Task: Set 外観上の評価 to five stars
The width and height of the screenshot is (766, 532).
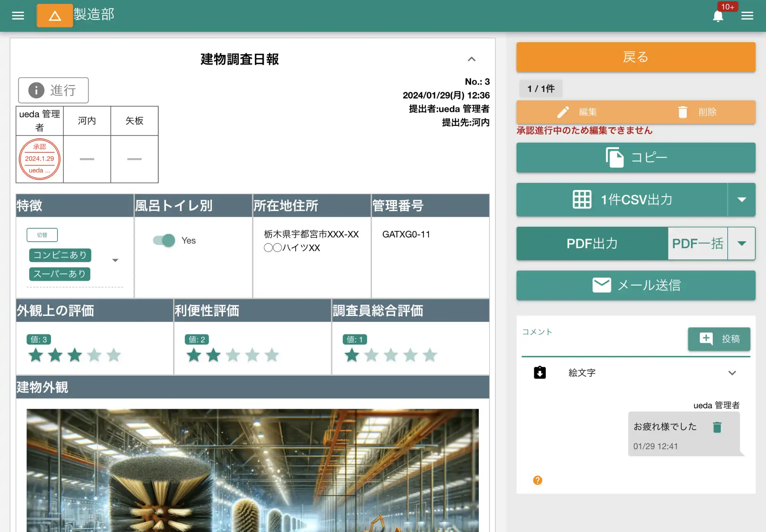Action: tap(114, 355)
